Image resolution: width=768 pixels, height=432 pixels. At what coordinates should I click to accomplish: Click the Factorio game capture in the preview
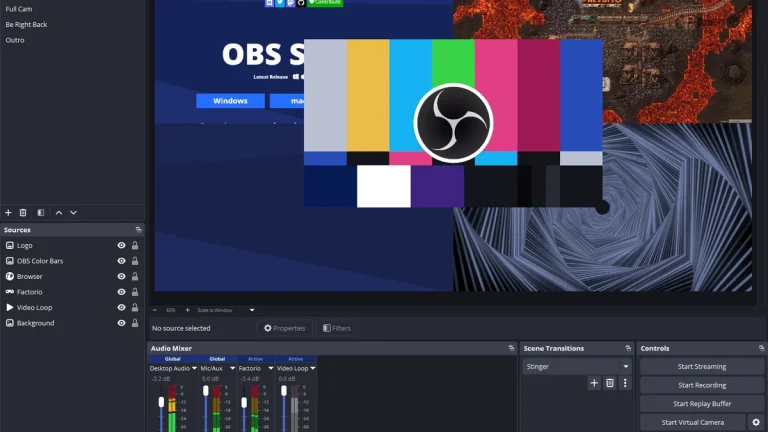[676, 59]
